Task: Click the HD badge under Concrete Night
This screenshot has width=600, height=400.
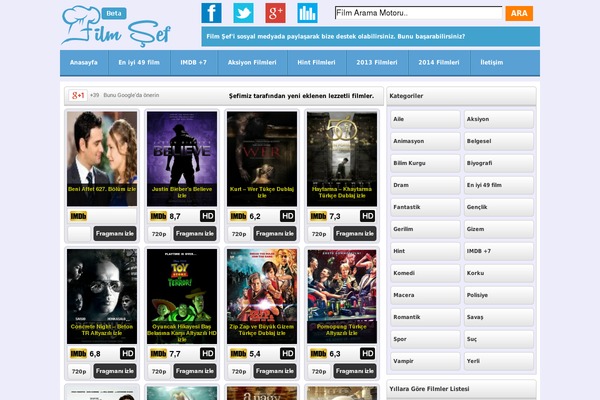Action: 127,354
